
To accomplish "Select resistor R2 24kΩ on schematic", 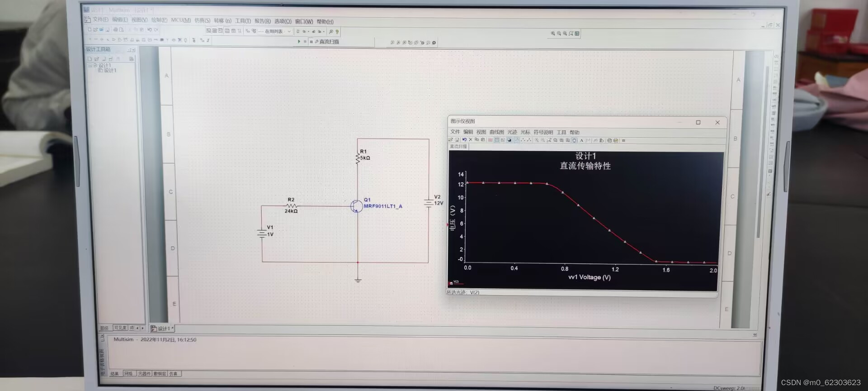I will pyautogui.click(x=292, y=206).
